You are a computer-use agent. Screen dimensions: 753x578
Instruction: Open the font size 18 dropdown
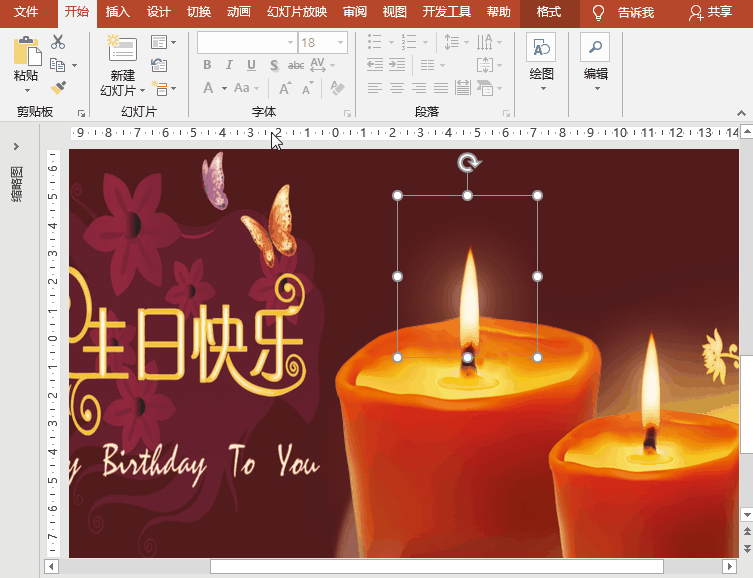coord(340,42)
